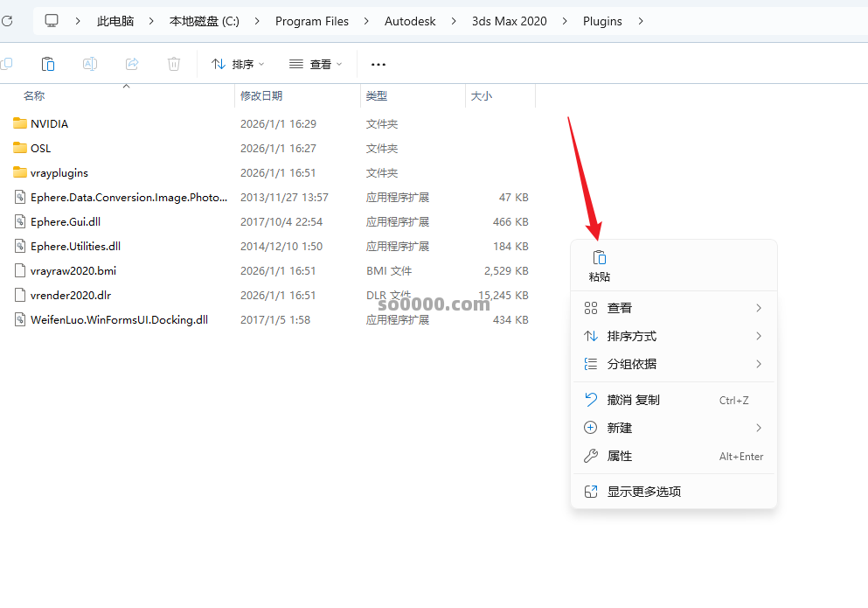Click the computer icon in the address bar

click(52, 20)
